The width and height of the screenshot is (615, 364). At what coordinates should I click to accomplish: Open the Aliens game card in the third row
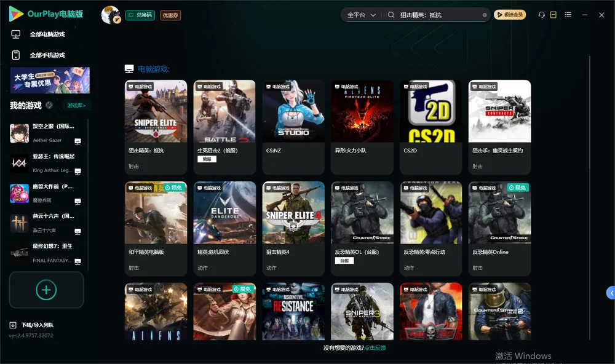coord(156,312)
